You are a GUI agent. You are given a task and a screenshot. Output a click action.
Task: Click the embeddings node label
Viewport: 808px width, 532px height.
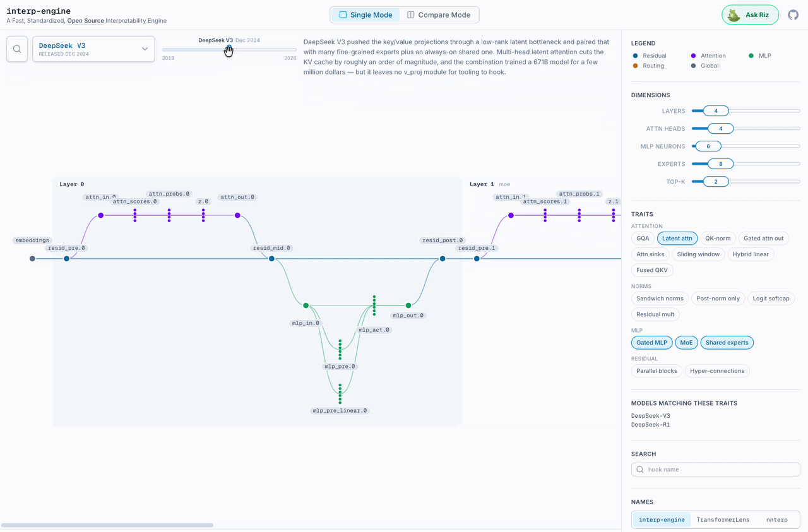point(32,240)
